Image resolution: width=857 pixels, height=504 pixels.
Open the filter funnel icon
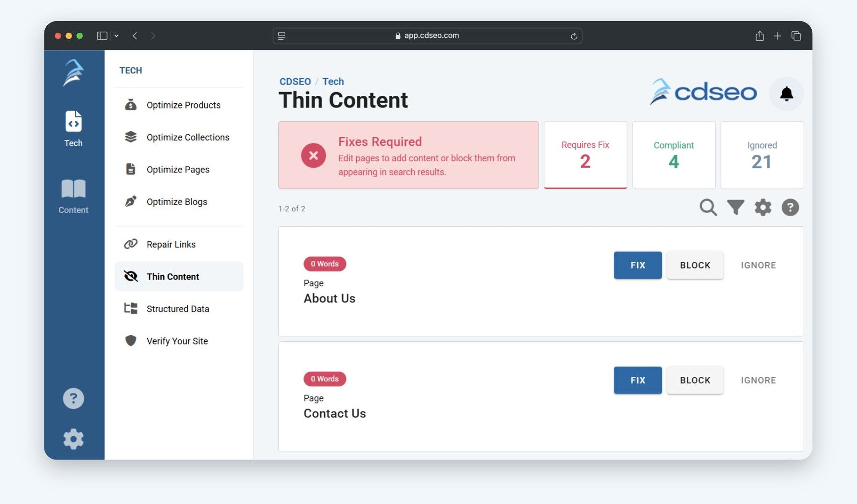pos(735,207)
